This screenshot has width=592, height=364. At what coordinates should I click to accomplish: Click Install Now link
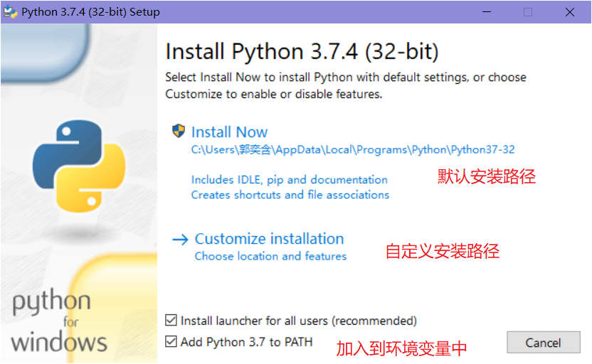tap(229, 132)
